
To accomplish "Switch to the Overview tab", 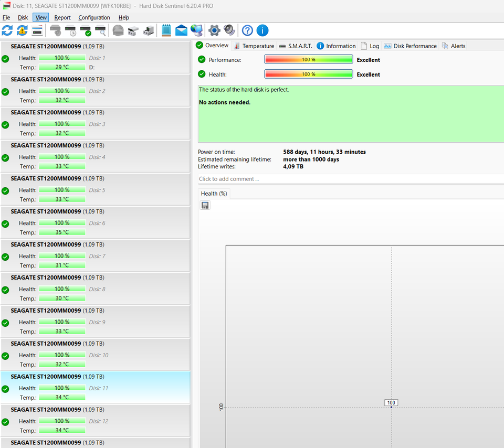I will point(213,45).
